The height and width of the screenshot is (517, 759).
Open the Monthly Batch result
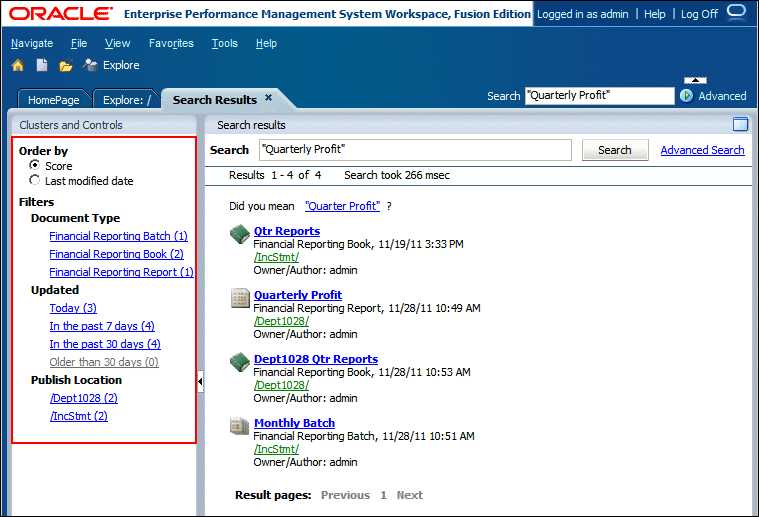point(294,423)
